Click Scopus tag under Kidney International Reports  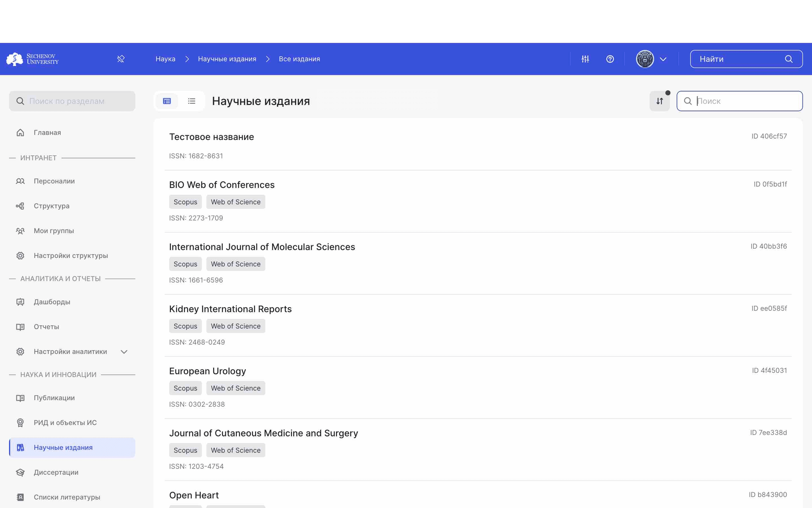[186, 326]
